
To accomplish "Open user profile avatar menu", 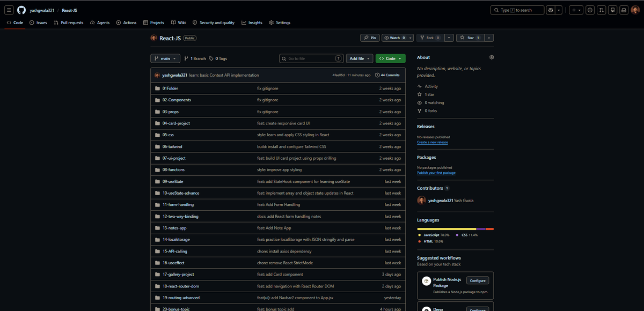I will tap(635, 10).
